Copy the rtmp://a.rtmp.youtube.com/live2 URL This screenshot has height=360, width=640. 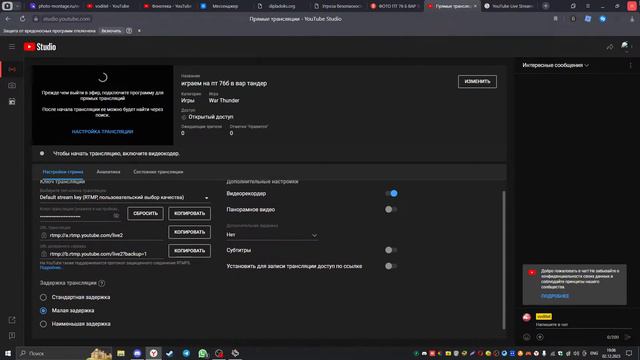pyautogui.click(x=189, y=232)
